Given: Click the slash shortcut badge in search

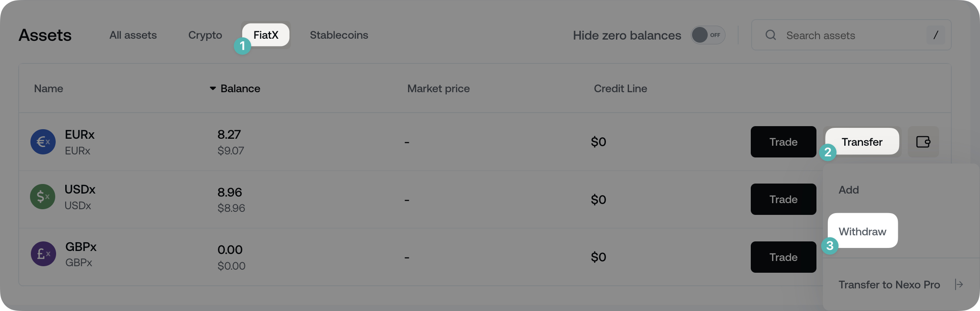Looking at the screenshot, I should click(935, 35).
